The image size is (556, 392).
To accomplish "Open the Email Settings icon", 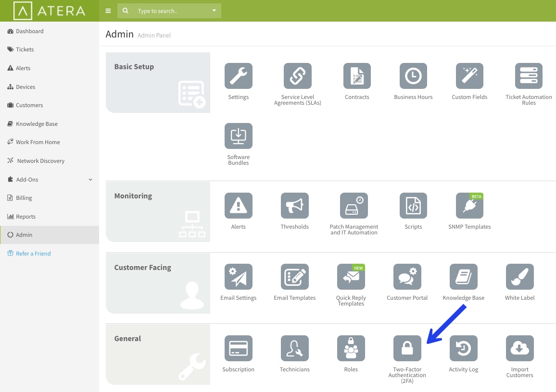I will point(238,277).
